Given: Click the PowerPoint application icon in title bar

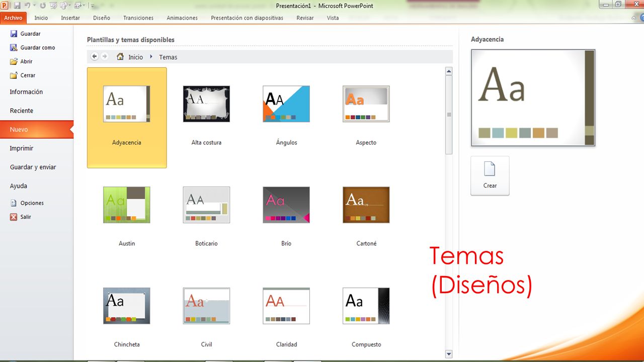Looking at the screenshot, I should 5,6.
